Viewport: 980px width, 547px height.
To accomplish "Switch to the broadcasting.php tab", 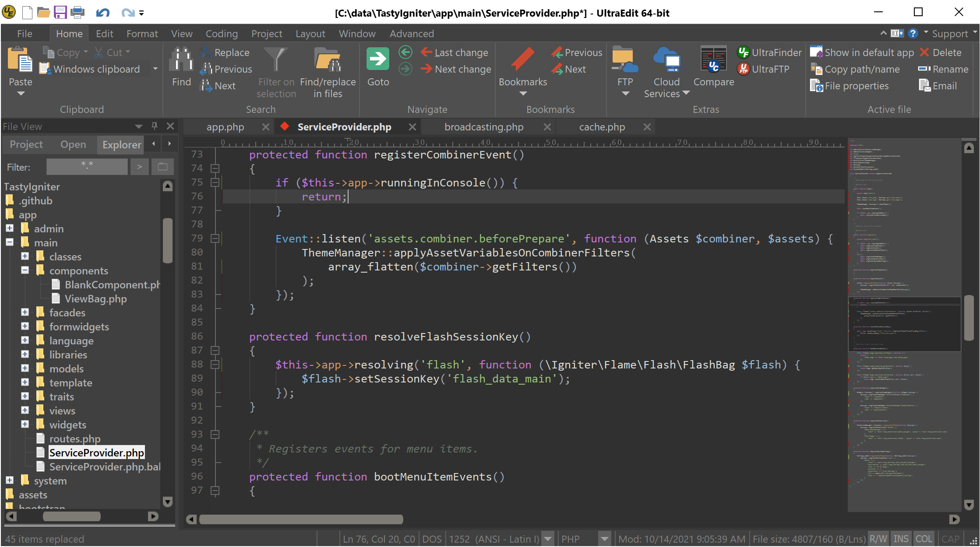I will pos(483,127).
